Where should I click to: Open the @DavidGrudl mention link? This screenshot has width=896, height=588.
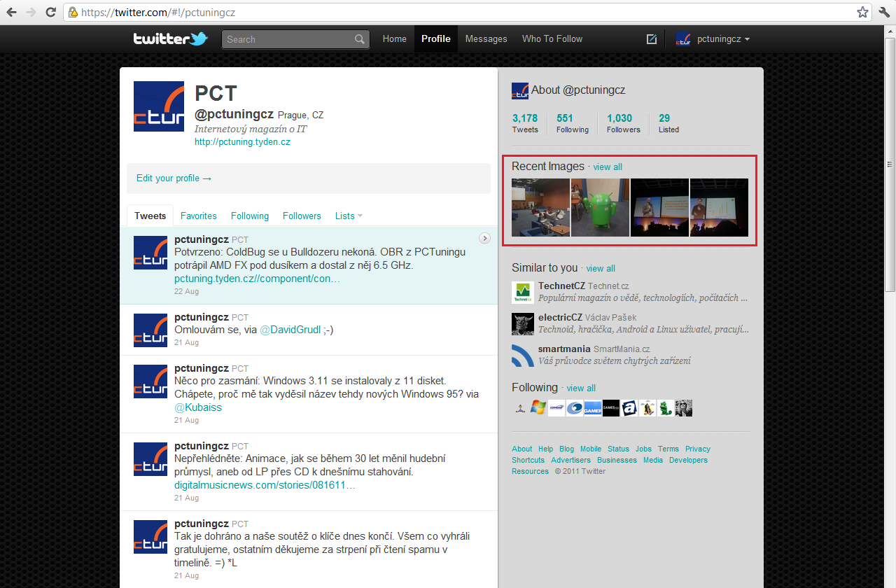tap(290, 330)
